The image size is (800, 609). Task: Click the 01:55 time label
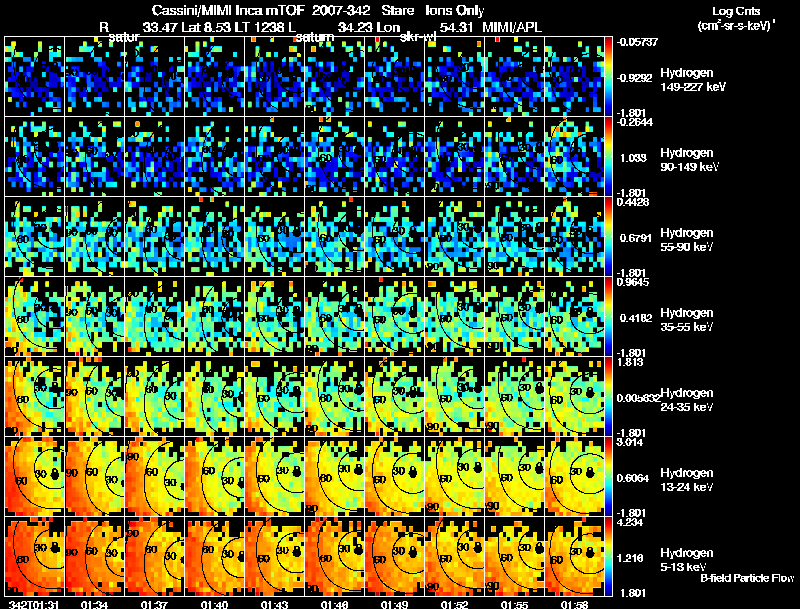tap(515, 604)
